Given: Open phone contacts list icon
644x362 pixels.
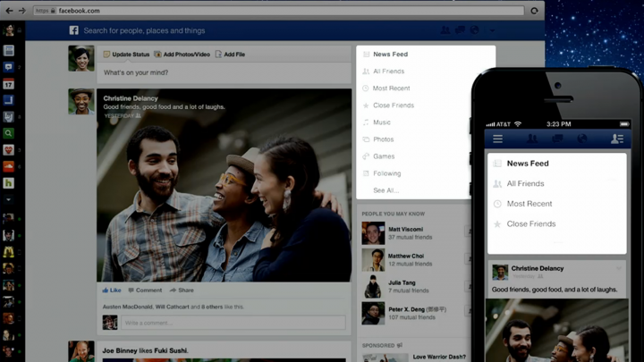Looking at the screenshot, I should pyautogui.click(x=616, y=139).
